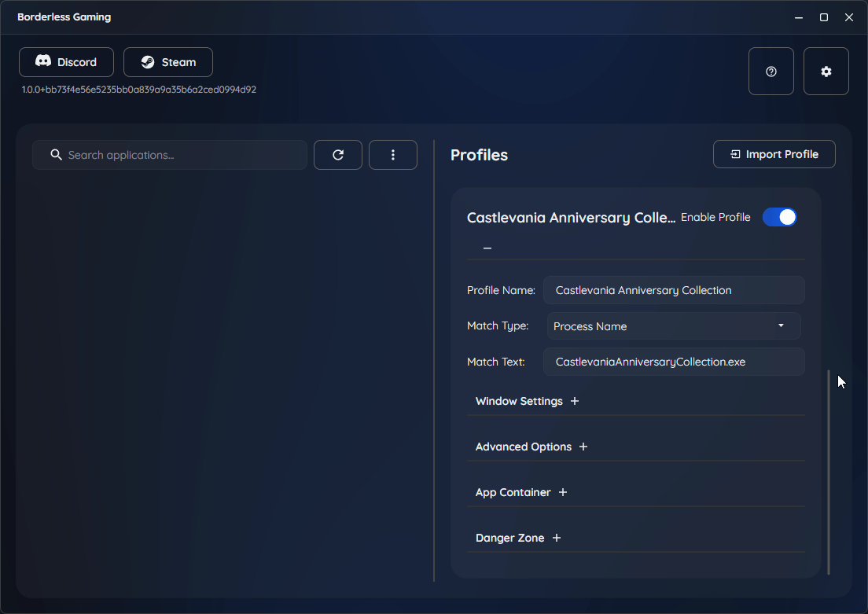Edit the Profile Name field

coord(674,290)
